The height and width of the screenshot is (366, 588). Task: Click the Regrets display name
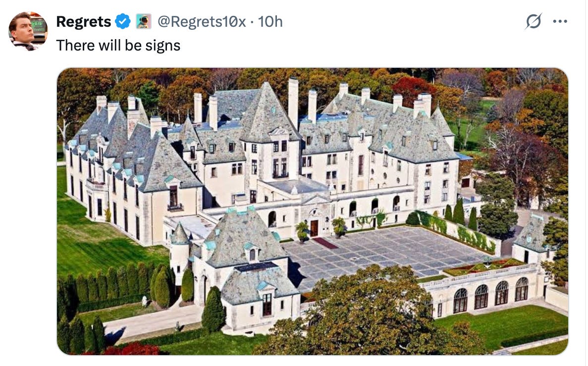point(83,22)
